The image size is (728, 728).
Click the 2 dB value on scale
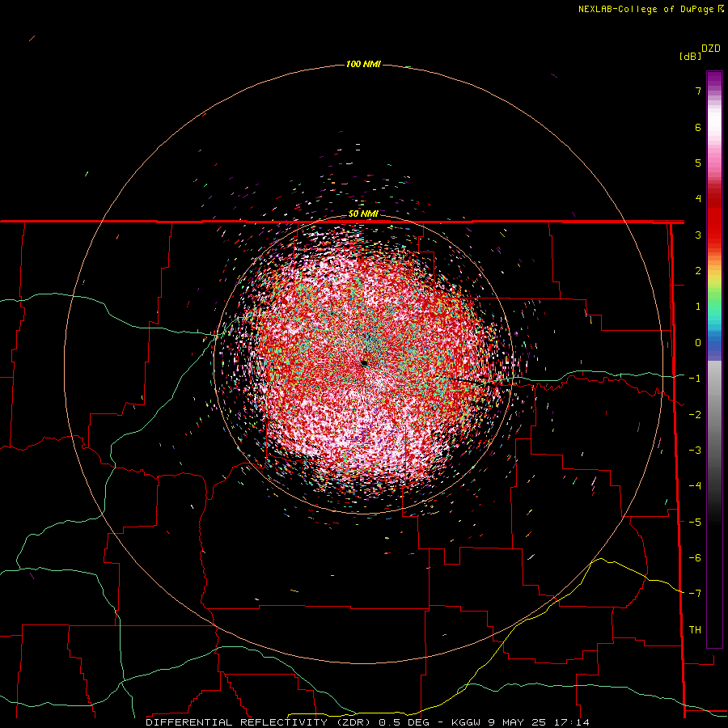(x=698, y=271)
